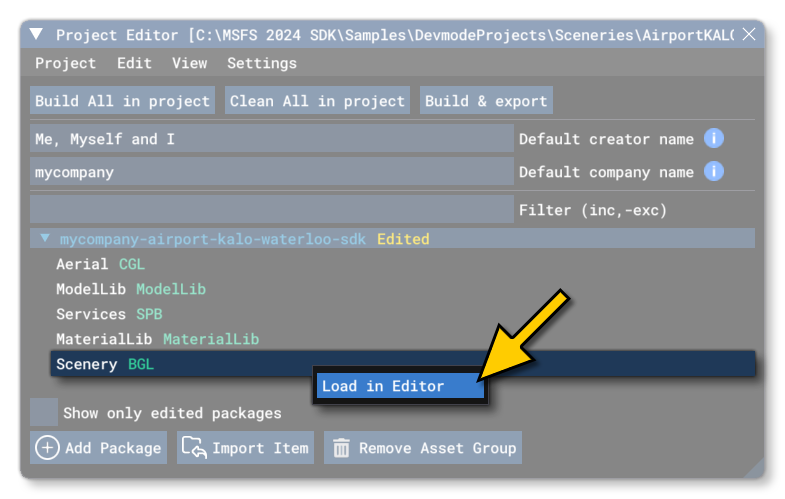The height and width of the screenshot is (499, 785).
Task: Toggle Show only edited packages checkbox
Action: pos(44,412)
